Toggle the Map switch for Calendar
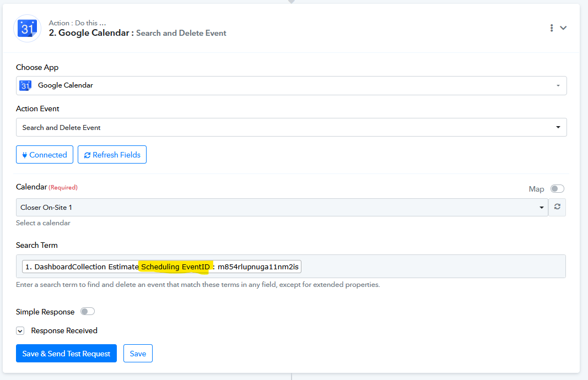The width and height of the screenshot is (588, 380). (x=557, y=188)
